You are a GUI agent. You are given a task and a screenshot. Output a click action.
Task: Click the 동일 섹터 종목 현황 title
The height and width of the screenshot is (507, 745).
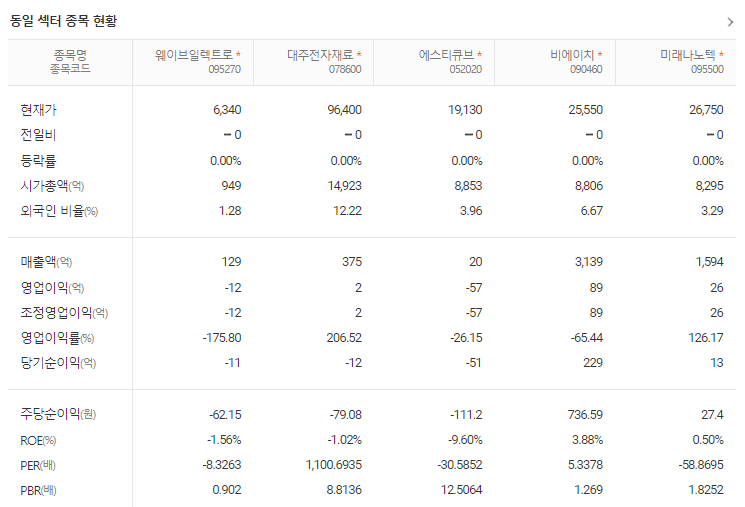coord(63,21)
